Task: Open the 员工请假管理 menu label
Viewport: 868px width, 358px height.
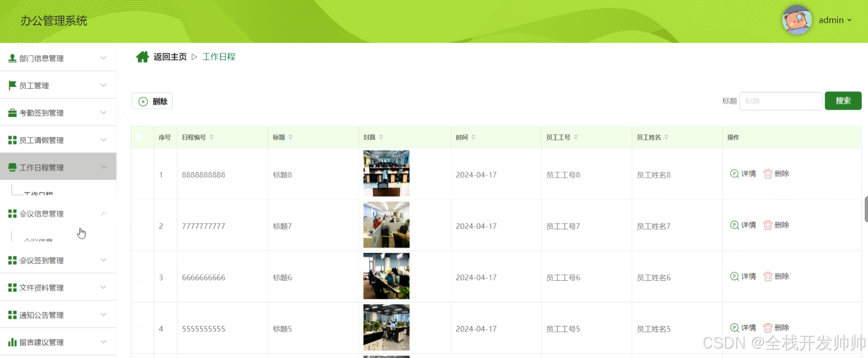Action: (x=42, y=140)
